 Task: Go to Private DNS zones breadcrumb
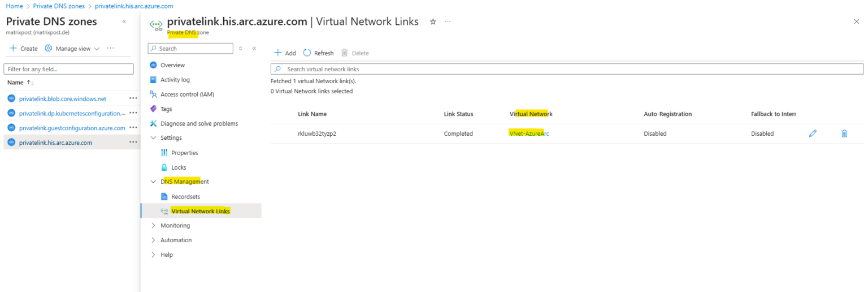[x=59, y=6]
